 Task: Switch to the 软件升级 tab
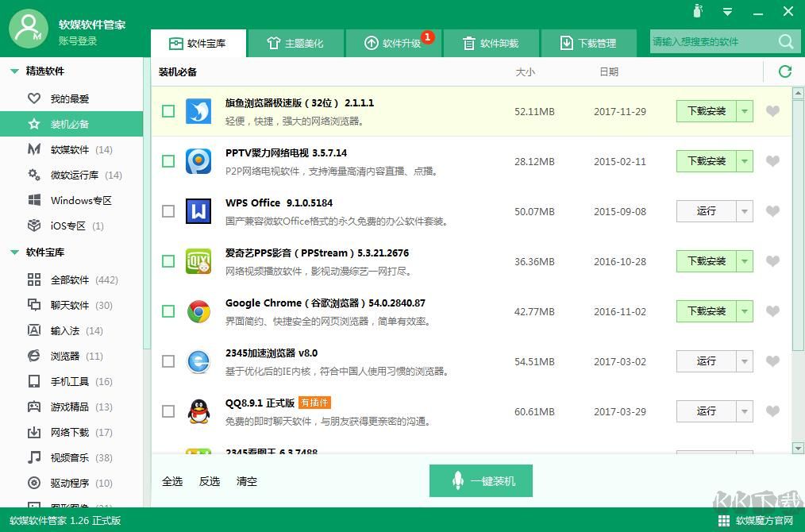(x=393, y=44)
